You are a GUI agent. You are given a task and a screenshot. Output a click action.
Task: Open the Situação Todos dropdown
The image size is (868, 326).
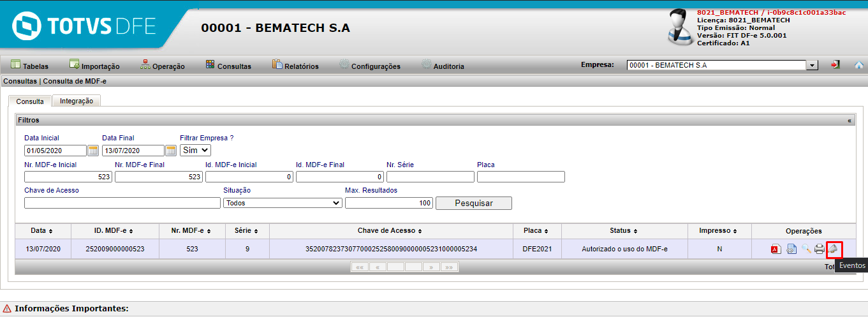click(x=283, y=203)
